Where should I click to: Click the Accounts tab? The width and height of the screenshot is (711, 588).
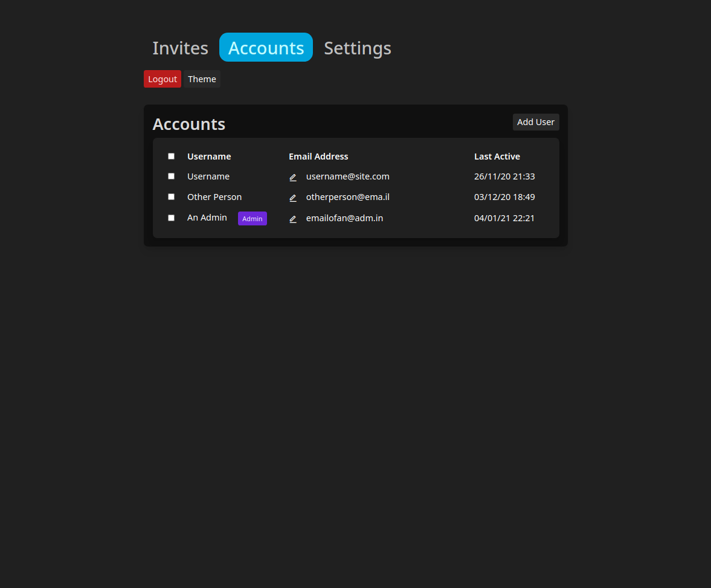pos(266,47)
